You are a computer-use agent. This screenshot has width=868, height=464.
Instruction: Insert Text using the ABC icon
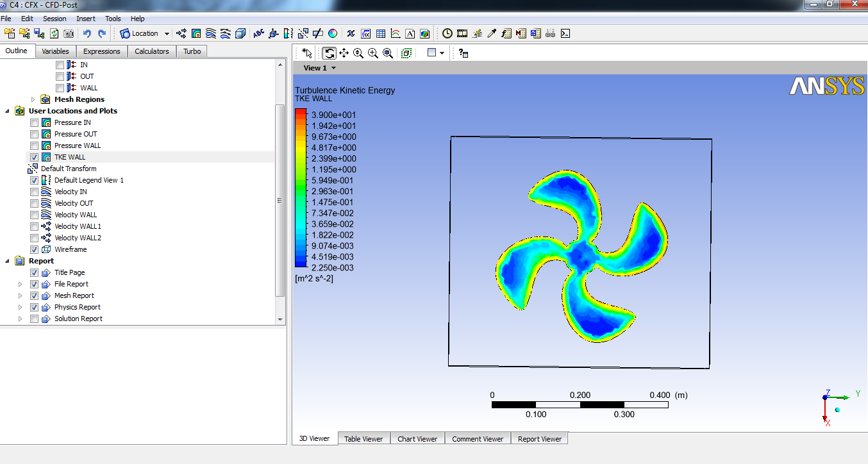click(x=258, y=33)
